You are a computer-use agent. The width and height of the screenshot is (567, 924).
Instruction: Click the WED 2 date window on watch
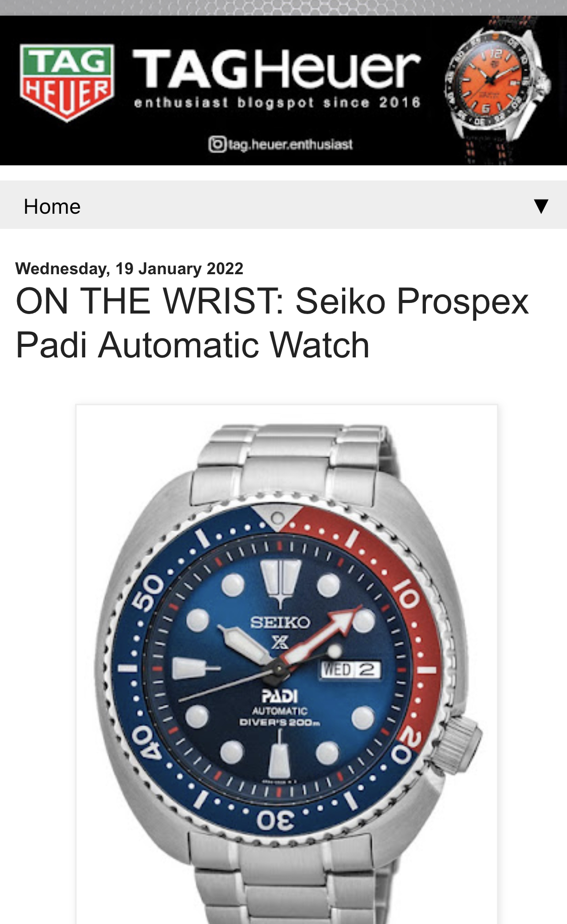(351, 670)
